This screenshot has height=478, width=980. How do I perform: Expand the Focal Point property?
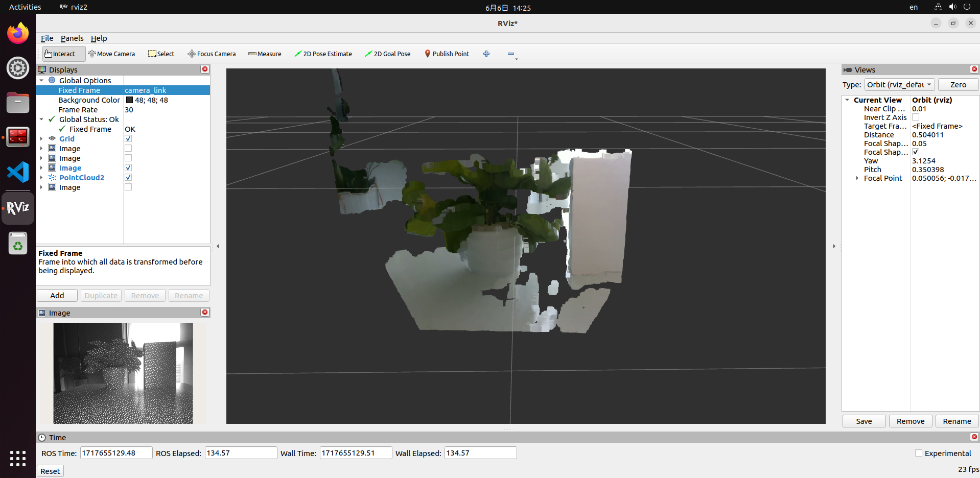857,178
